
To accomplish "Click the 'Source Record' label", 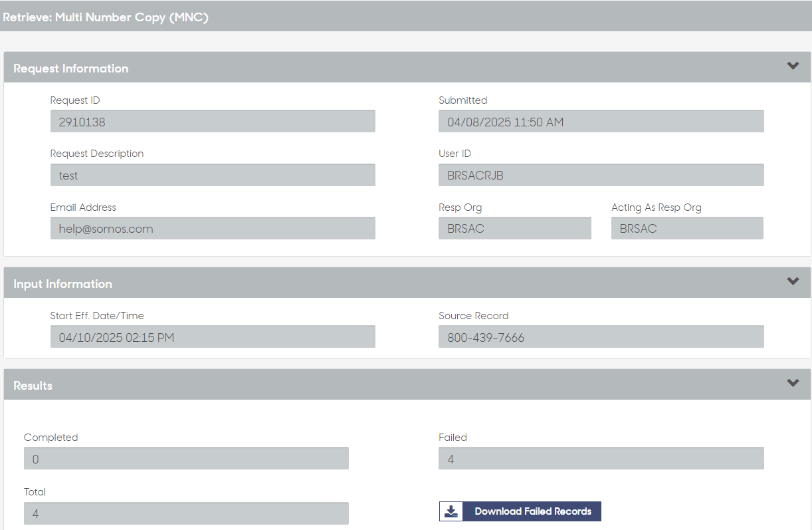I will 474,316.
